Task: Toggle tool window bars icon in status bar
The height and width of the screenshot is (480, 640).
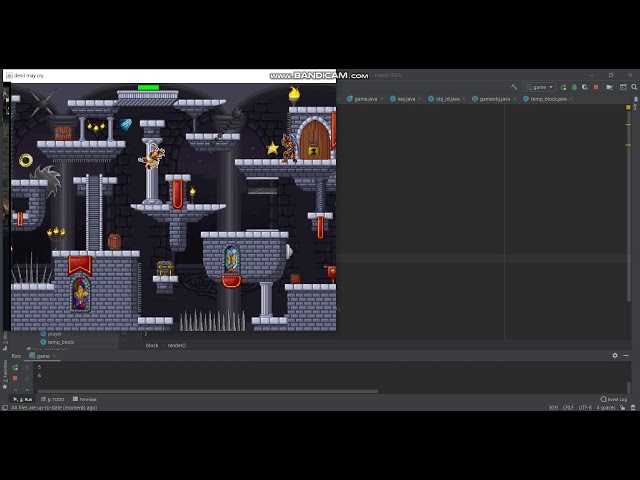Action: [5, 407]
